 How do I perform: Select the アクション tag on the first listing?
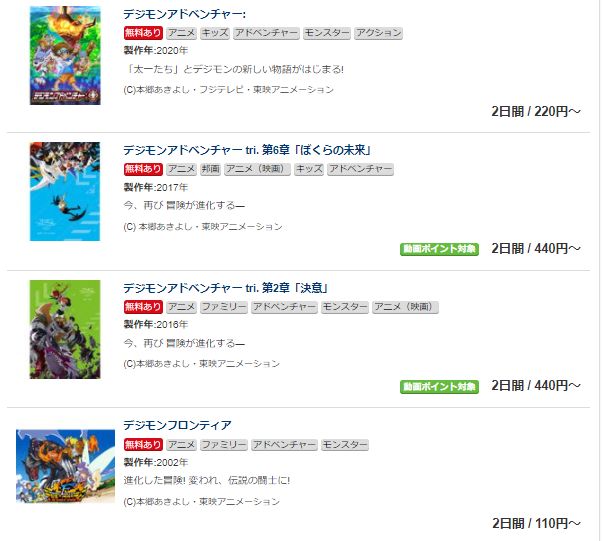378,33
